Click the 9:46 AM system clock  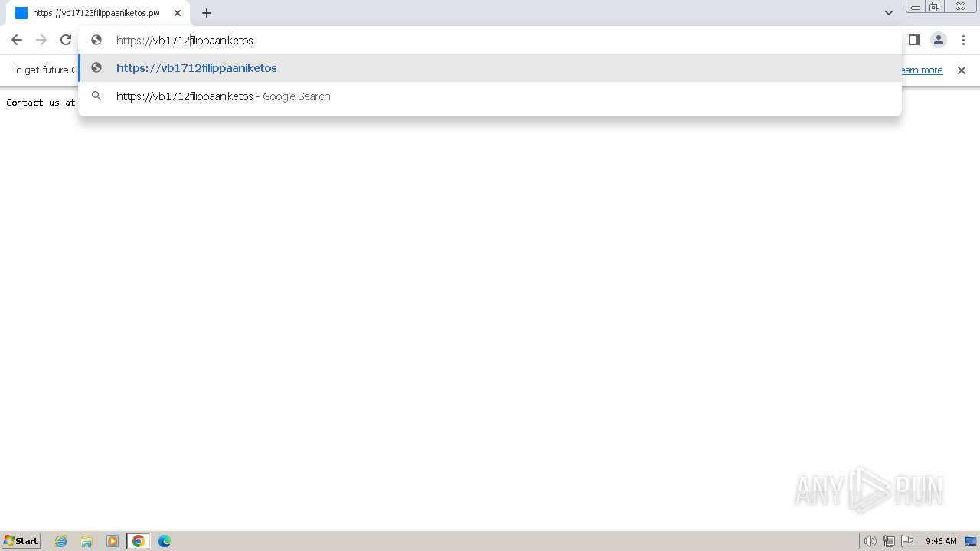(941, 541)
